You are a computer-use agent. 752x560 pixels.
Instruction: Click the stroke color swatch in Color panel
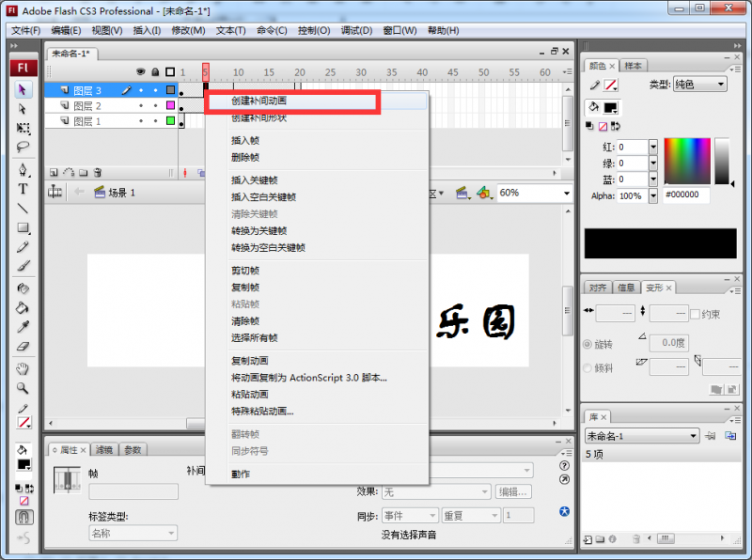(610, 85)
